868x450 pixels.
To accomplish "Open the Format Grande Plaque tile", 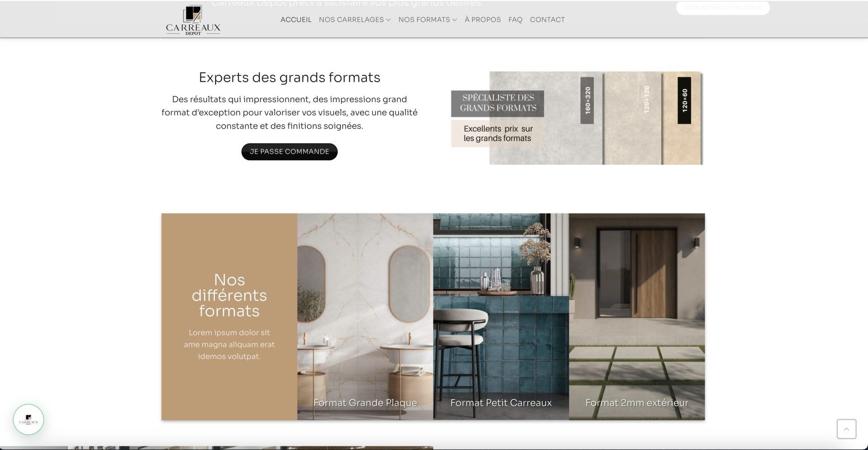I will tap(365, 316).
